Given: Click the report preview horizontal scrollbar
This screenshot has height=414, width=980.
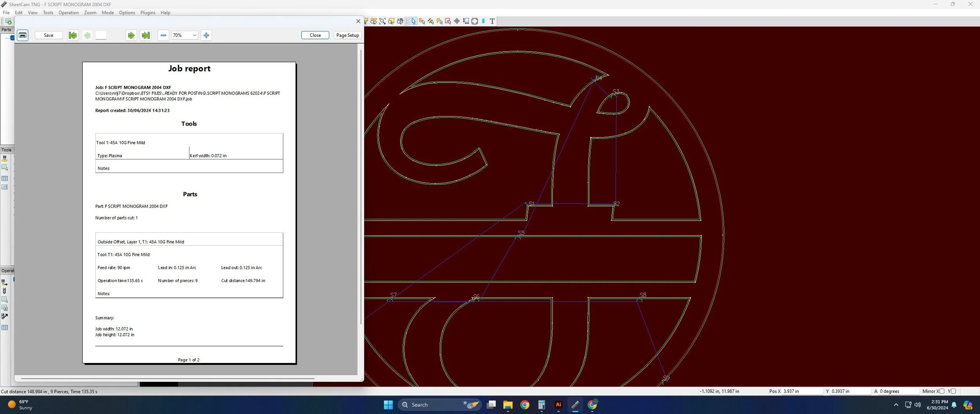Looking at the screenshot, I should click(168, 379).
